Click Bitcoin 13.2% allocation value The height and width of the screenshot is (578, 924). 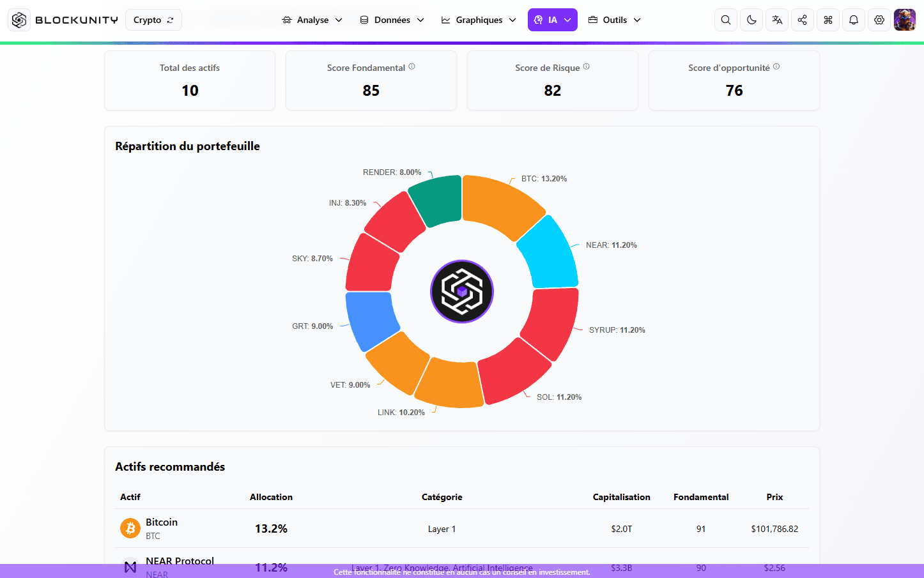tap(271, 529)
